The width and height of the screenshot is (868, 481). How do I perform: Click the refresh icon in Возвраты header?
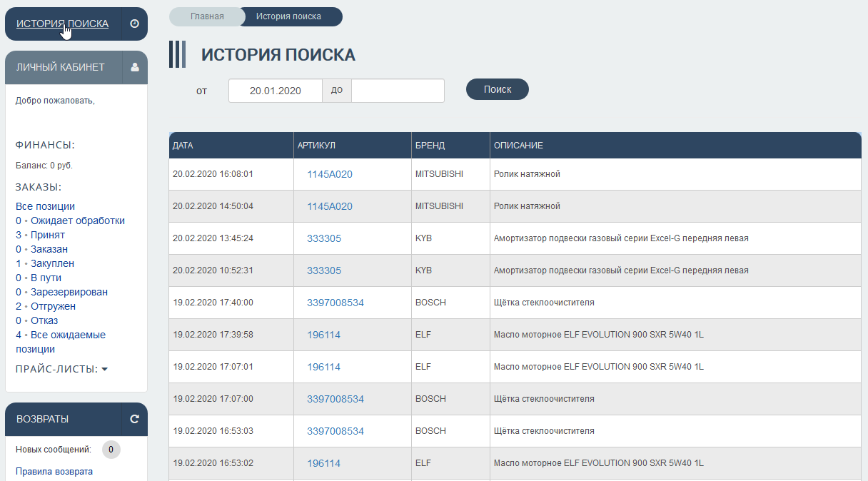pos(134,419)
